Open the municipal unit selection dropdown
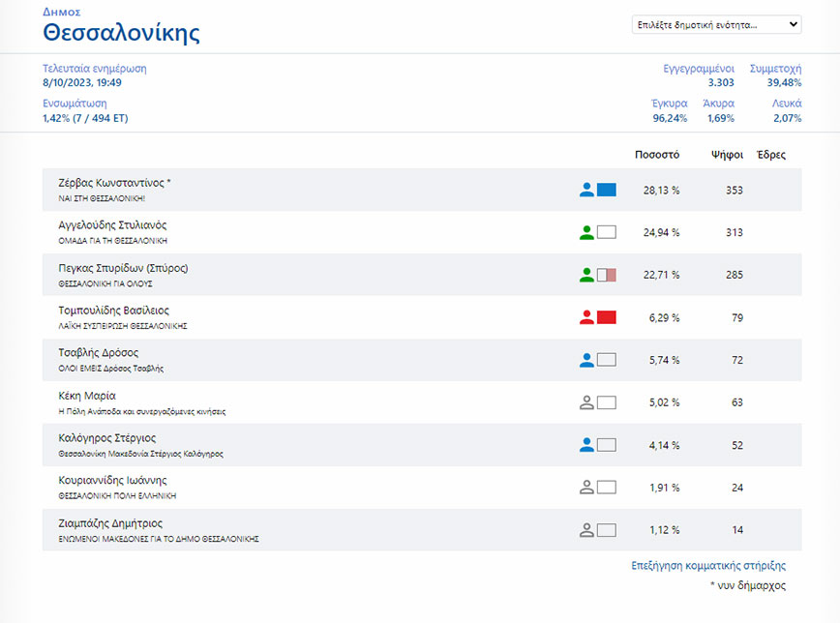840x623 pixels. 716,25
